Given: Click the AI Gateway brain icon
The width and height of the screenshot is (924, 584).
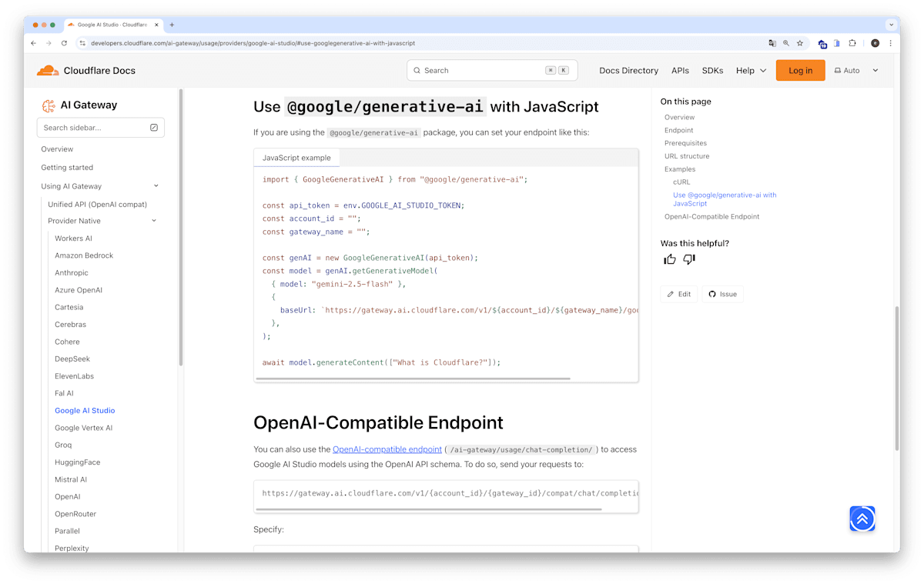Looking at the screenshot, I should pyautogui.click(x=49, y=105).
